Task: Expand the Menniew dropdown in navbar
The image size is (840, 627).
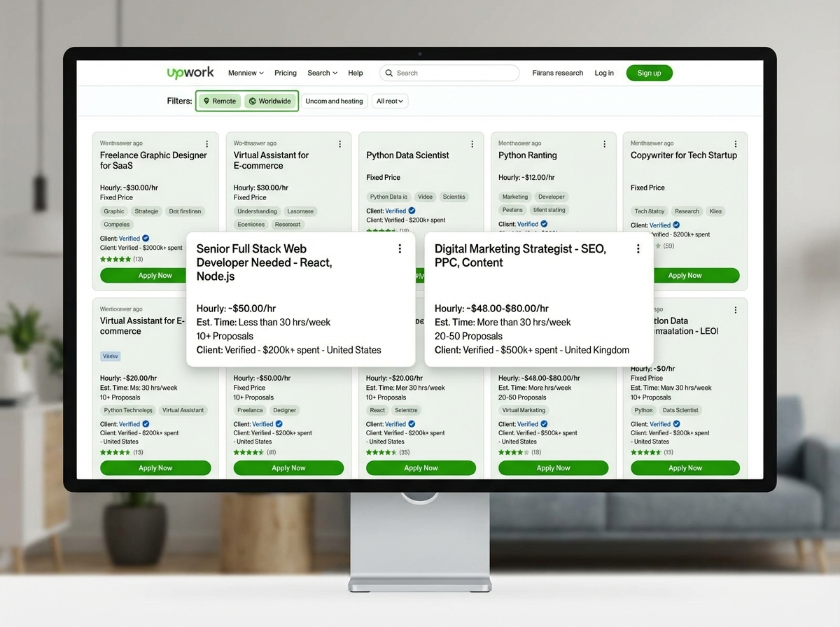Action: pyautogui.click(x=246, y=73)
